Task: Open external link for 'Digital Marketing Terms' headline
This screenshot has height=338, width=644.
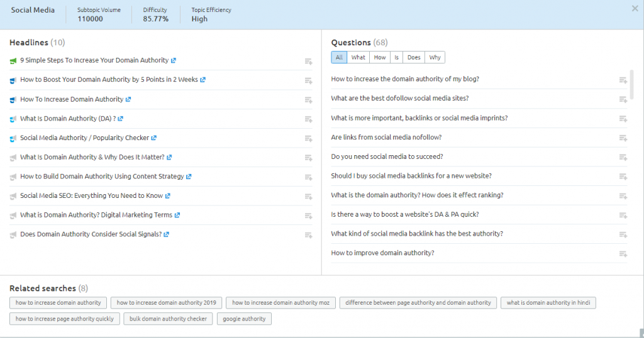Action: point(177,215)
